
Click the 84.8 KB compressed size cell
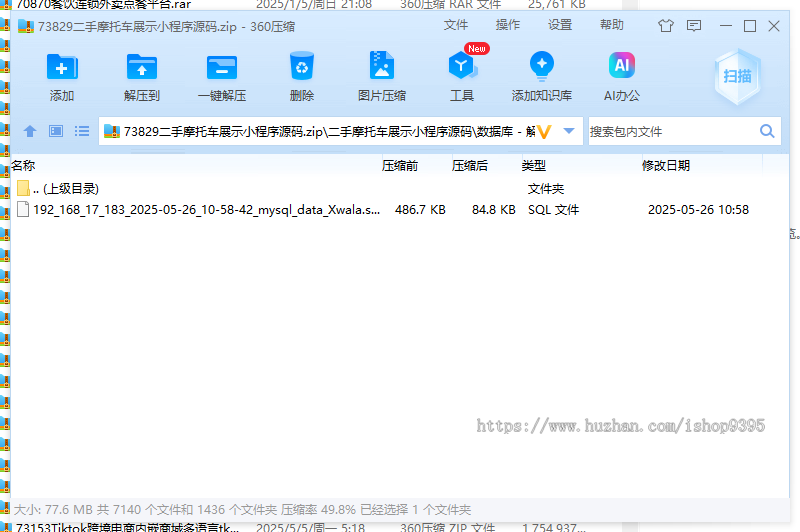tap(493, 210)
